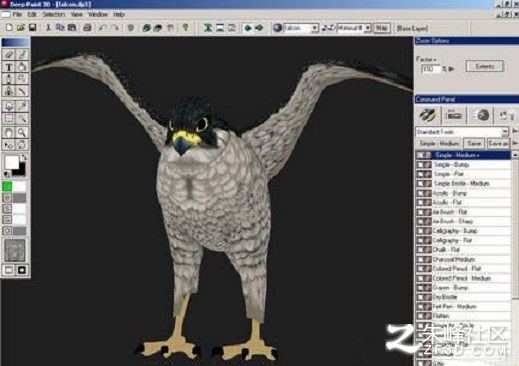Screen dimensions: 519x366
Task: Expand the falcon material dropdown
Action: pos(301,28)
